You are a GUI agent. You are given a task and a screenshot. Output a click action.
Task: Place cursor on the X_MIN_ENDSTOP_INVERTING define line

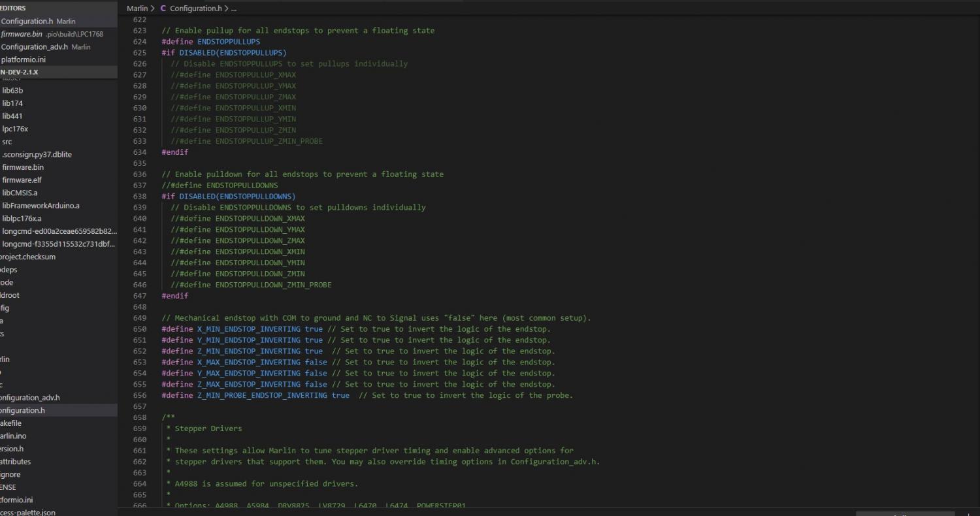[x=248, y=329]
